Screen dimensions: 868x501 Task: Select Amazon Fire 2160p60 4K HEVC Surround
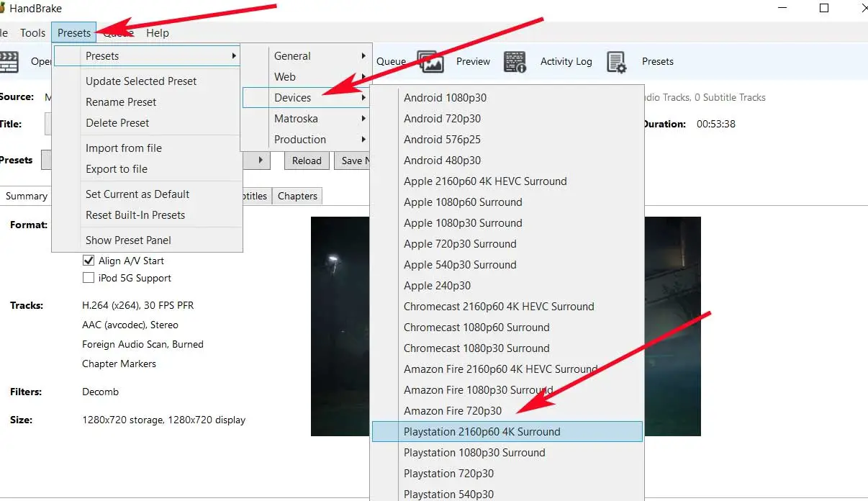coord(507,369)
